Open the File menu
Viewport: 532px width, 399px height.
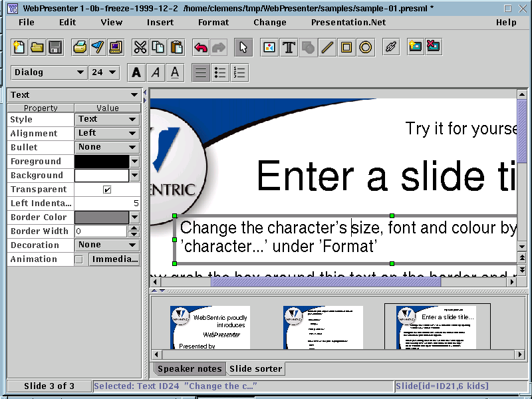pos(27,23)
